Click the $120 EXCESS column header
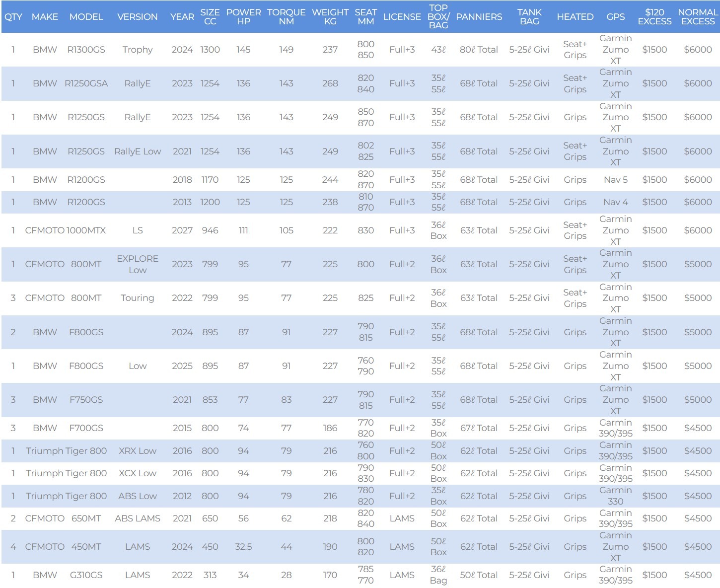The image size is (720, 588). pos(654,17)
